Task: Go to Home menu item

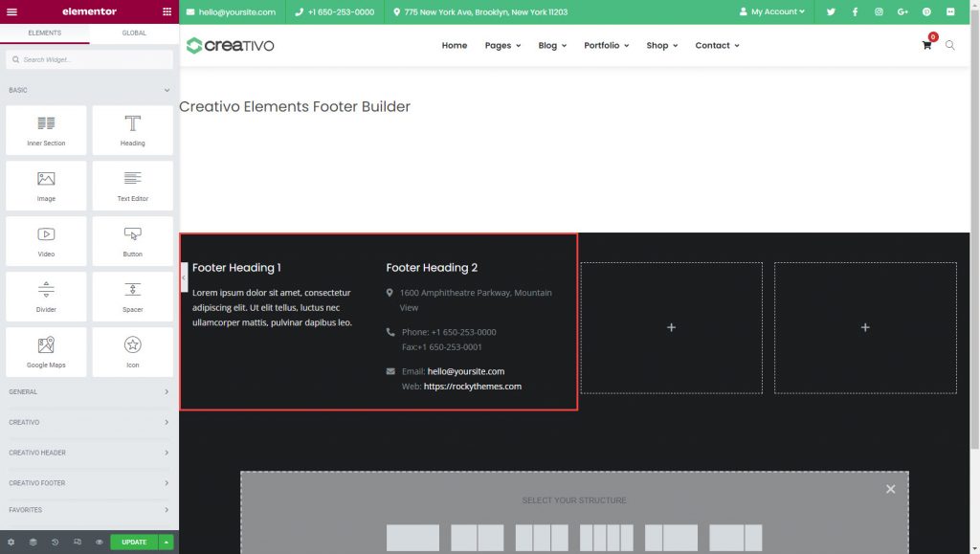Action: click(x=455, y=46)
